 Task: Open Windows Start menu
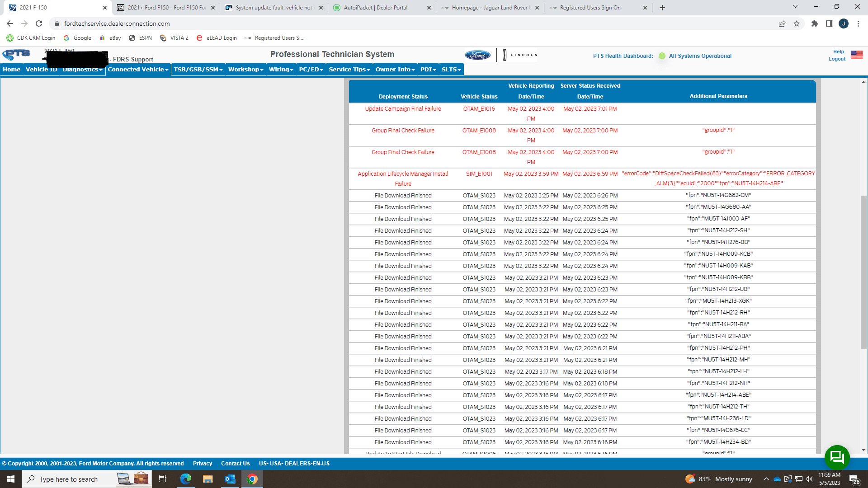point(11,479)
